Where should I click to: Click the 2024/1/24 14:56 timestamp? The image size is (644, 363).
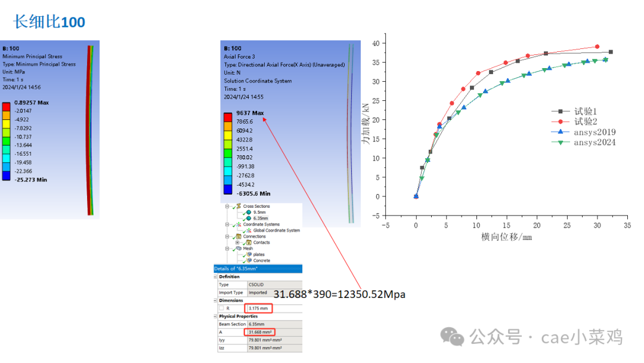[22, 87]
